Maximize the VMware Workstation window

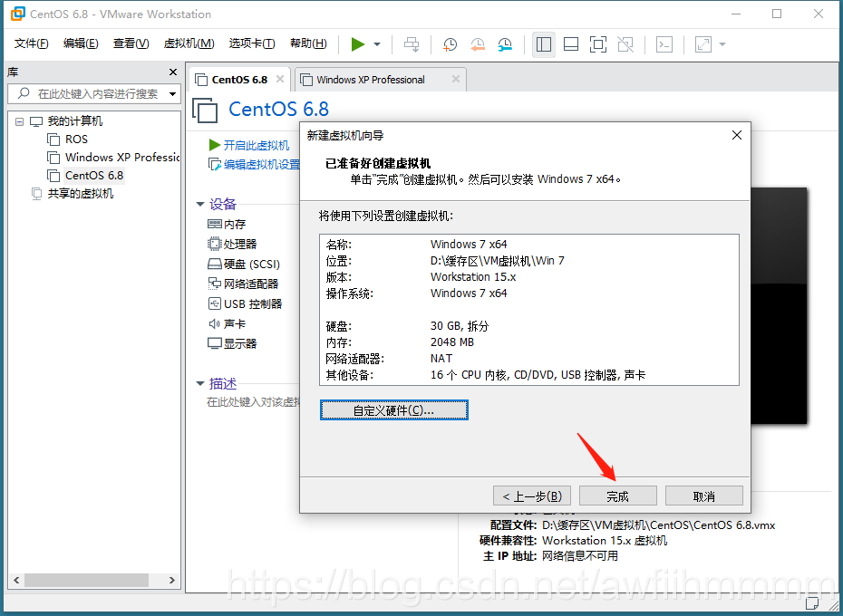pyautogui.click(x=777, y=14)
